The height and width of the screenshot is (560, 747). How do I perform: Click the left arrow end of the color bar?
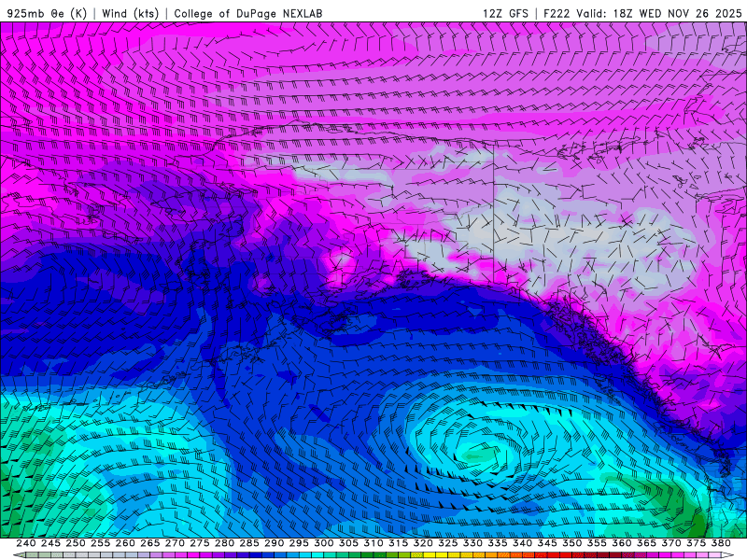tap(19, 555)
